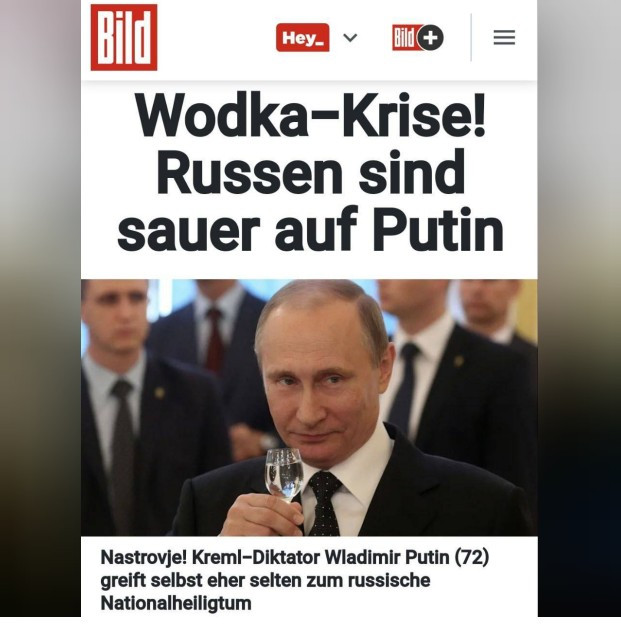621x627 pixels.
Task: Open the main article photo
Action: click(309, 407)
